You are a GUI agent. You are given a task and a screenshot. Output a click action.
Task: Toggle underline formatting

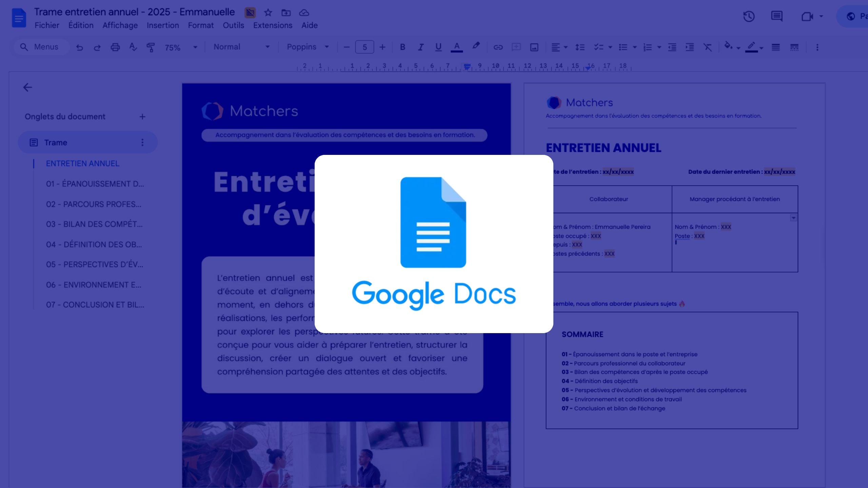pos(438,47)
